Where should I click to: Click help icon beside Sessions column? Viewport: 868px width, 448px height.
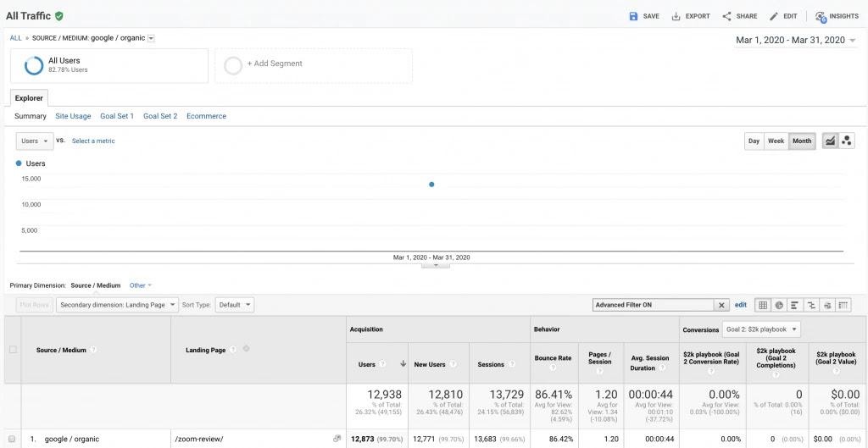pos(512,364)
